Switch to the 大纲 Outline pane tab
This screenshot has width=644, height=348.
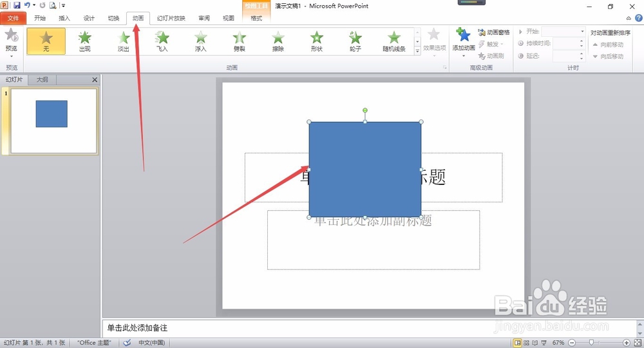(43, 80)
